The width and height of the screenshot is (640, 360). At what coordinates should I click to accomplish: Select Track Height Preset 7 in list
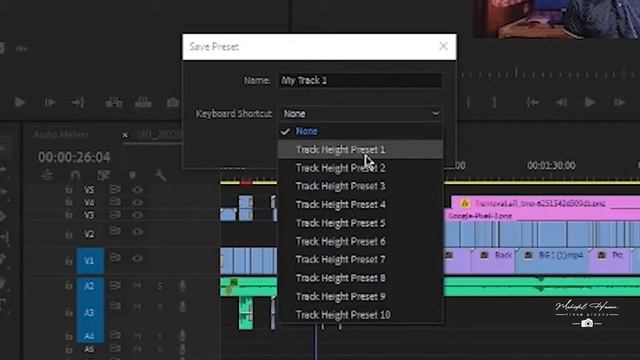pos(360,260)
